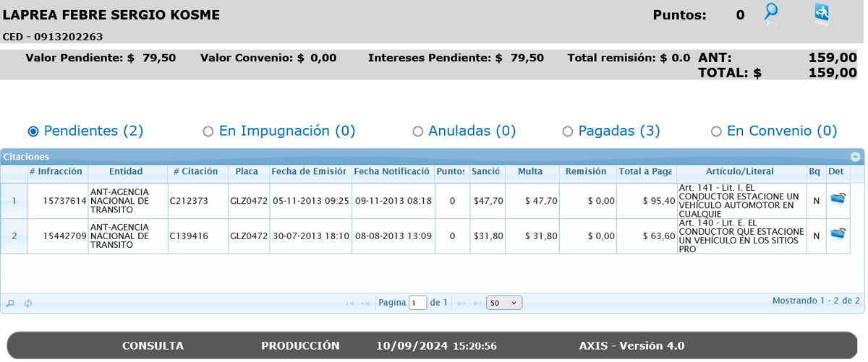Click AXIS - Versión 4.0 in status bar
The image size is (868, 362).
coord(631,345)
